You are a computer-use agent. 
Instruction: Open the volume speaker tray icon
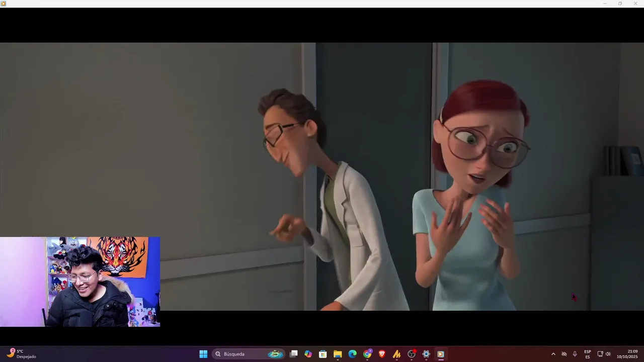(608, 354)
